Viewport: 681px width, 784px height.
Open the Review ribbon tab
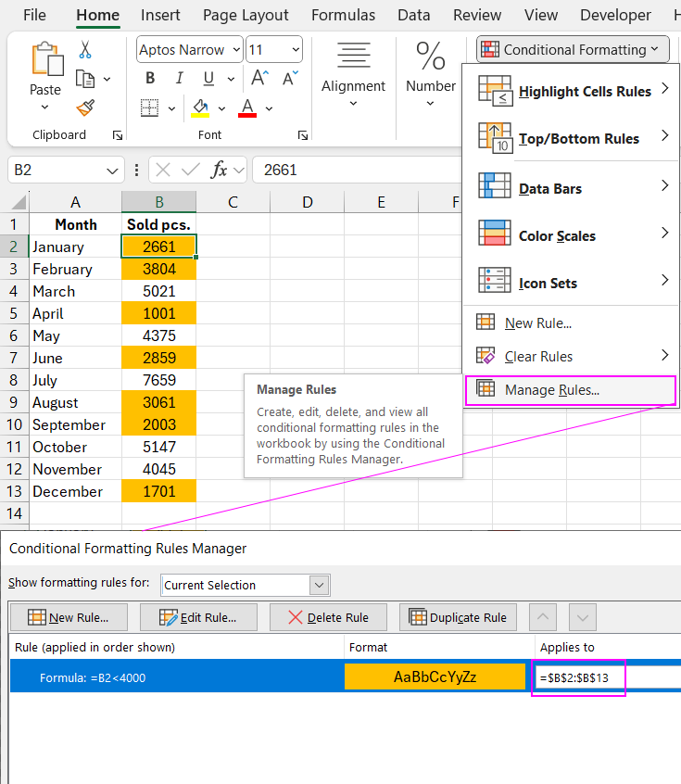(477, 15)
